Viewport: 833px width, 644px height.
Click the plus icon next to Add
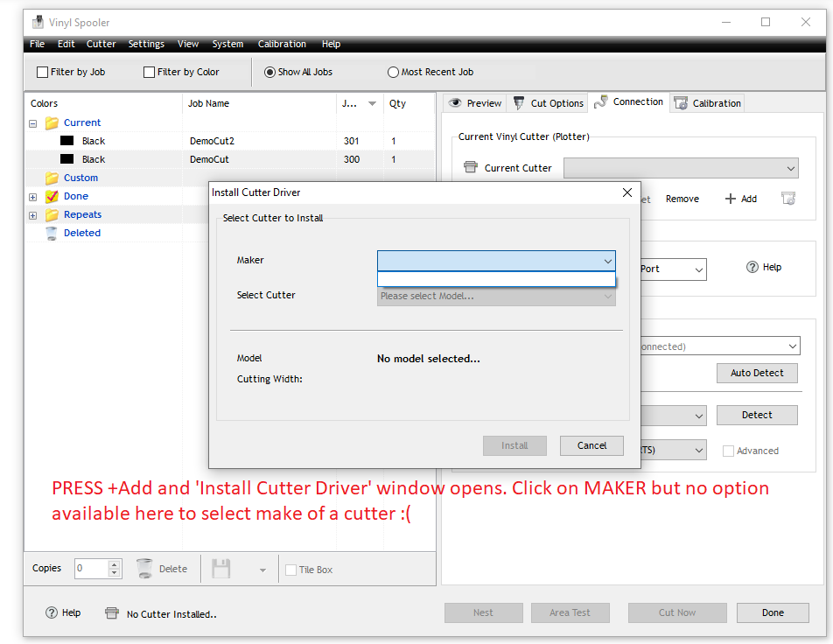(731, 199)
